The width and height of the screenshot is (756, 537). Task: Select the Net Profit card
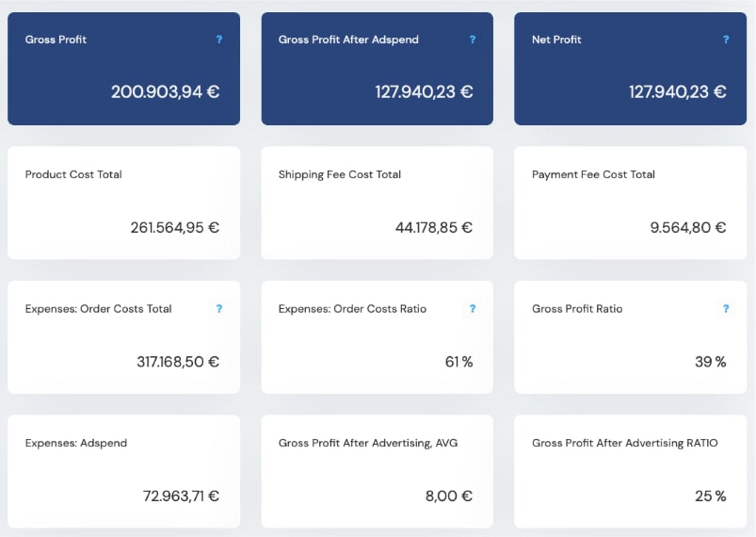(630, 69)
